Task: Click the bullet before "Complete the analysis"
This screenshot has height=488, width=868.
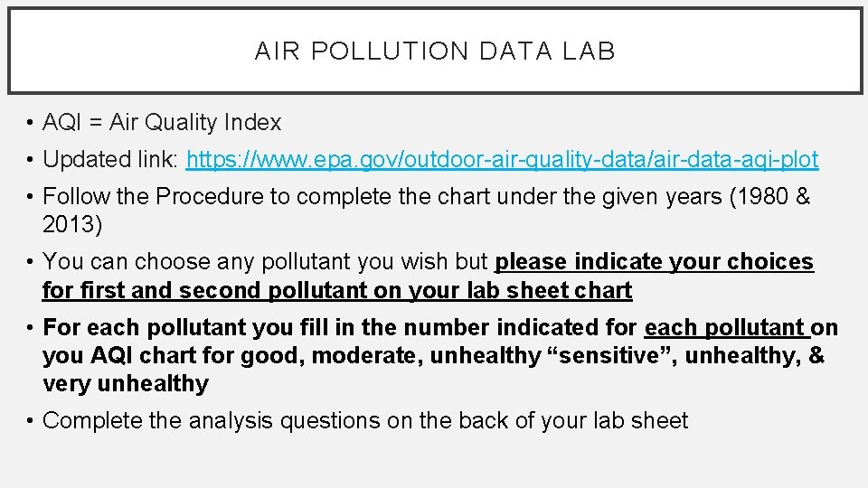Action: pos(30,420)
